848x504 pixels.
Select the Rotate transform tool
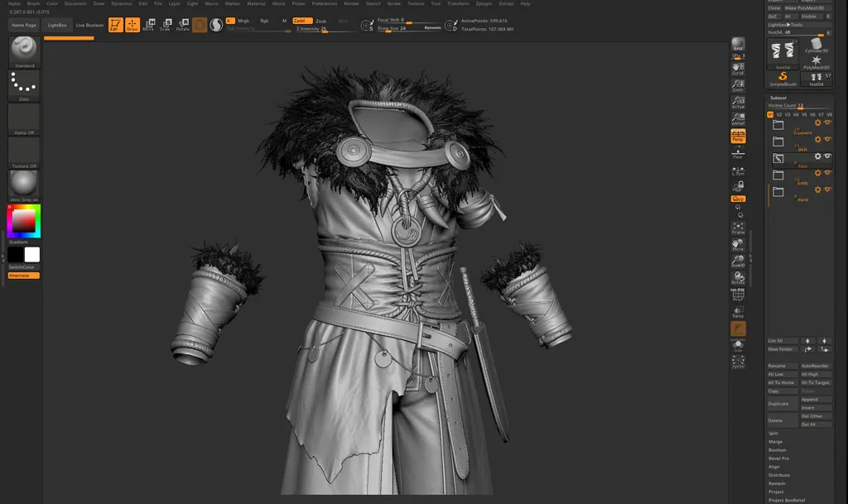coord(183,25)
